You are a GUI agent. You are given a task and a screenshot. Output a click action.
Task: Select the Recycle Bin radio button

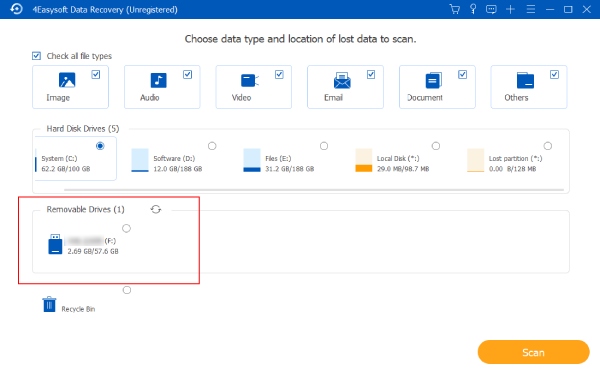127,290
